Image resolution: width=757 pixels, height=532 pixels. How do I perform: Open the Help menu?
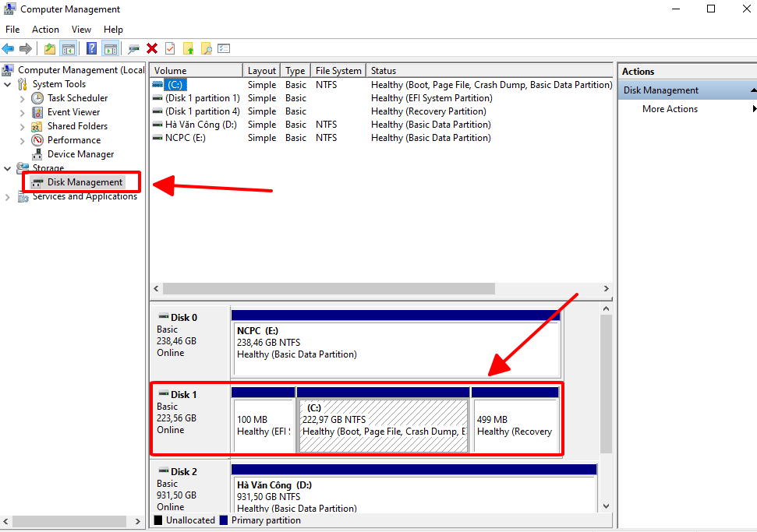pyautogui.click(x=114, y=30)
